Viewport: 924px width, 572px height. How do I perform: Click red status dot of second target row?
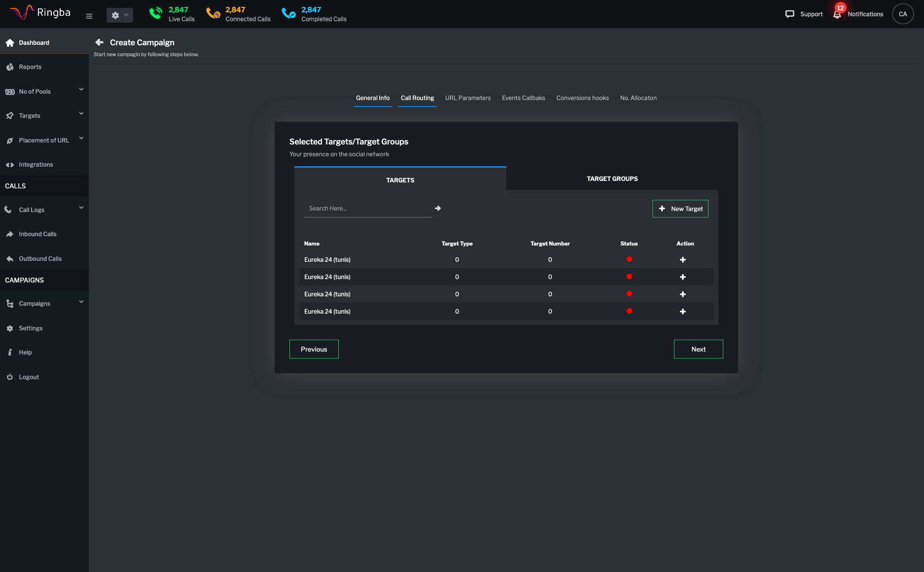click(x=629, y=277)
